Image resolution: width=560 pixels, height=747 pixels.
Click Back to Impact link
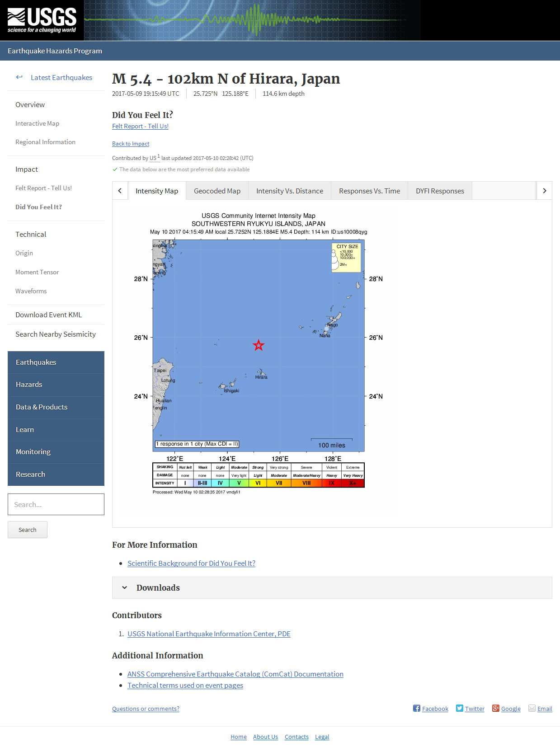click(x=131, y=144)
